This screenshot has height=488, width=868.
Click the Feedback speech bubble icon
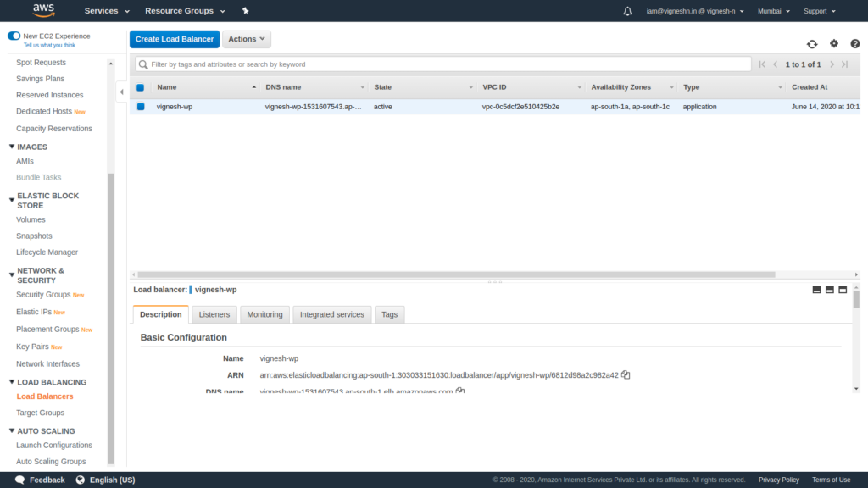pyautogui.click(x=20, y=480)
